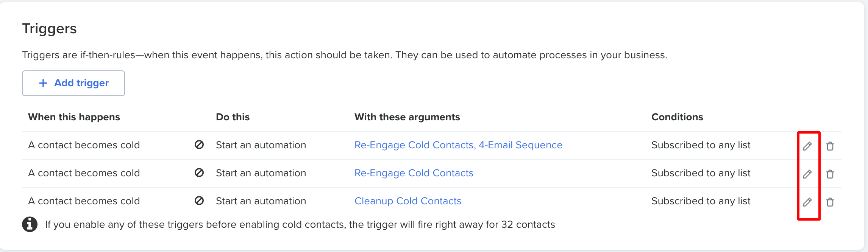This screenshot has height=252, width=868.
Task: Click the plus icon in Add trigger
Action: (43, 83)
